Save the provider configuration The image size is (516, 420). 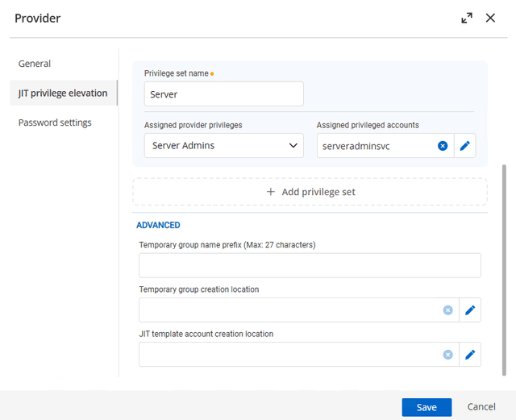tap(427, 407)
